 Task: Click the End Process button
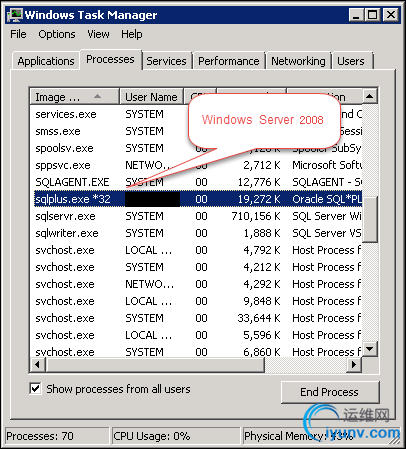click(x=330, y=392)
